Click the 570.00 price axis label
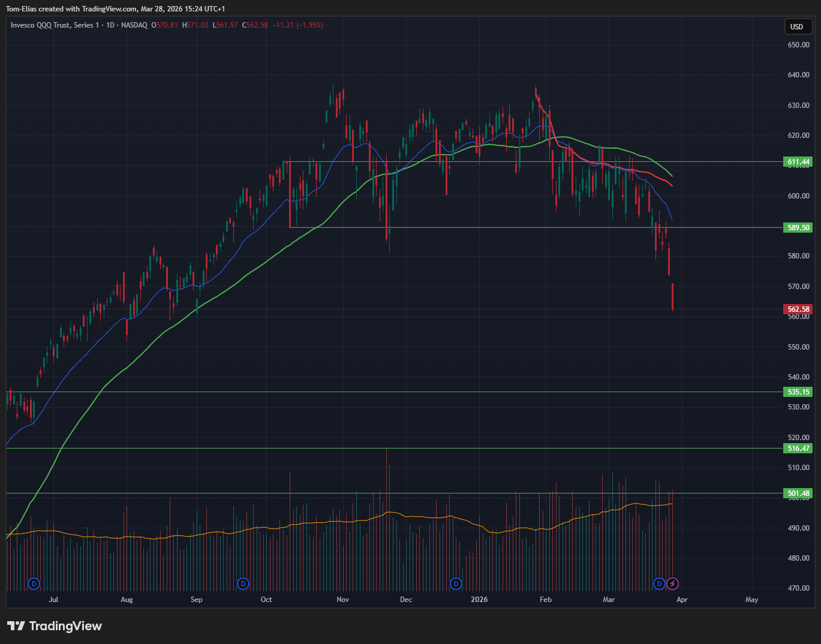The height and width of the screenshot is (644, 821). 798,287
